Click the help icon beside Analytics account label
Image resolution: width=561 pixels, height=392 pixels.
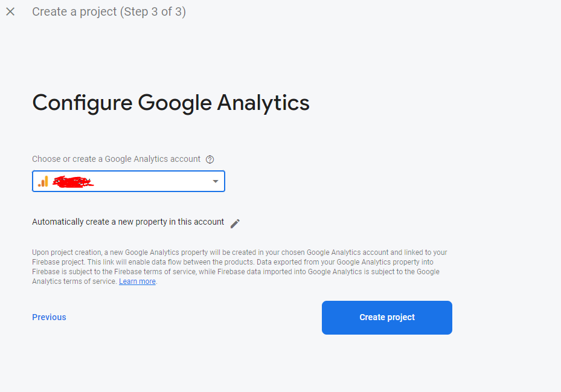coord(210,159)
